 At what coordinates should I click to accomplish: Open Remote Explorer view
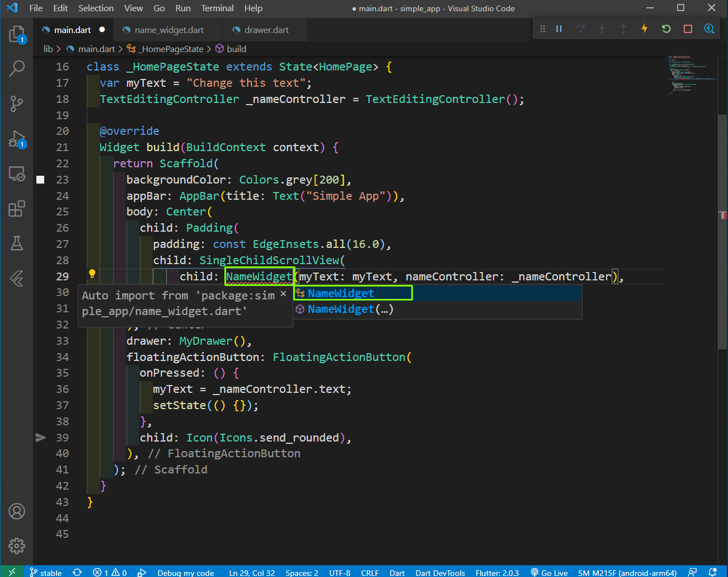(17, 174)
